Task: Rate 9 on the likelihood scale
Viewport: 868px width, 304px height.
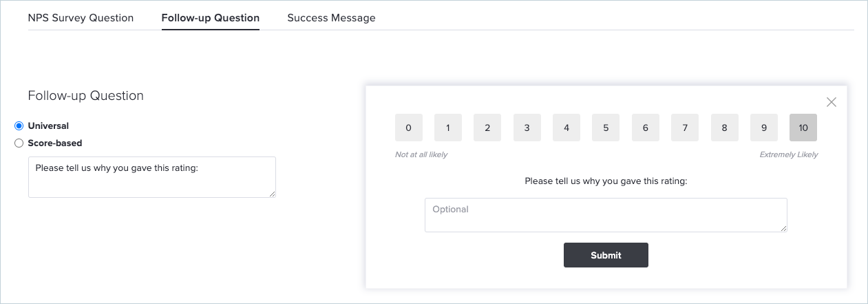Action: [x=764, y=128]
